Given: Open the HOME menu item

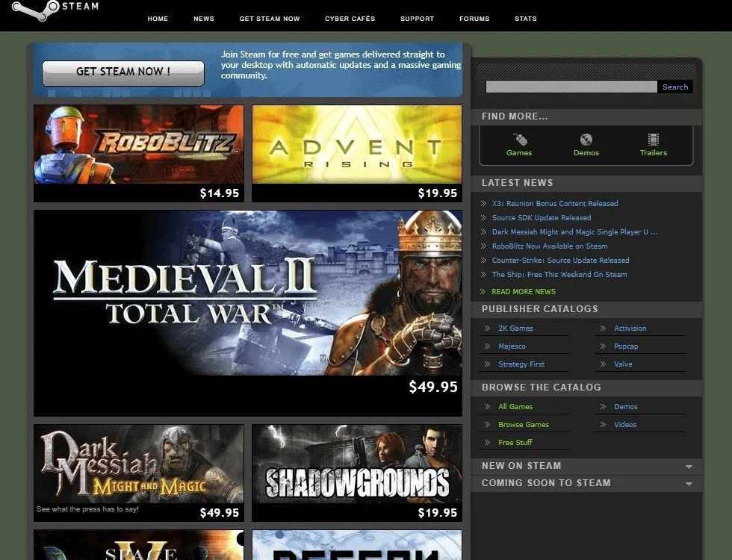Looking at the screenshot, I should coord(158,19).
